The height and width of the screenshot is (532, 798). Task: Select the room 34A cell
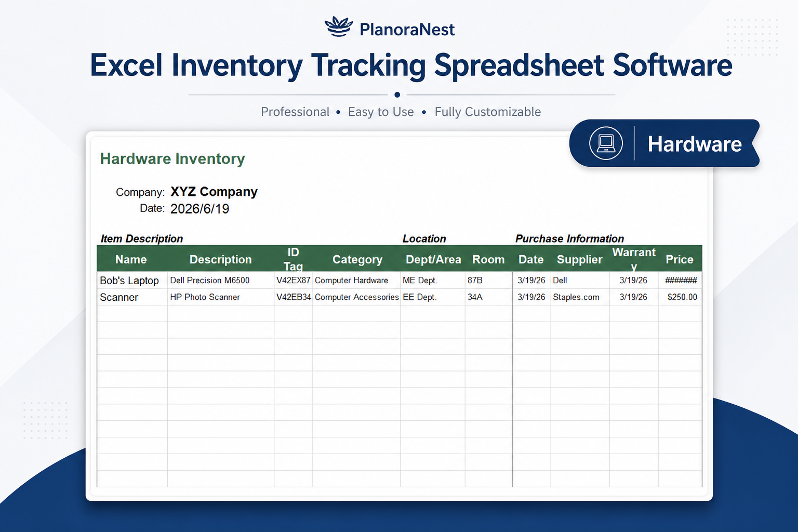click(x=488, y=297)
